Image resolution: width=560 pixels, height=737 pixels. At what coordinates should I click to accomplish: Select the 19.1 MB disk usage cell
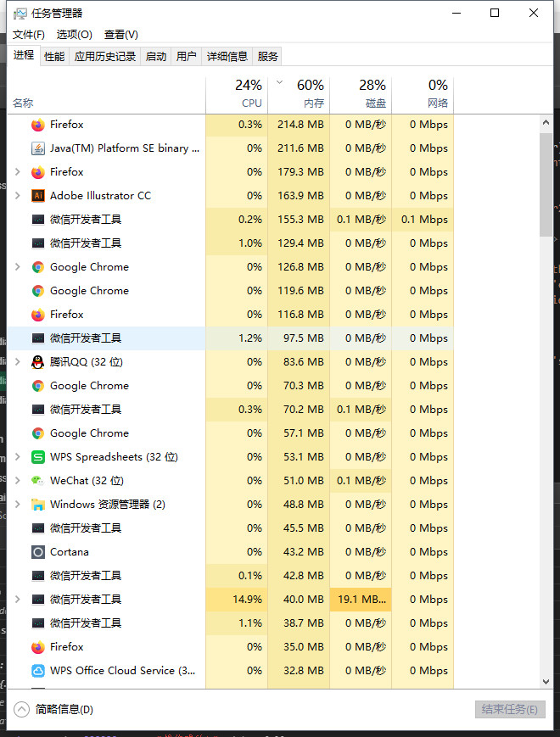[x=361, y=600]
